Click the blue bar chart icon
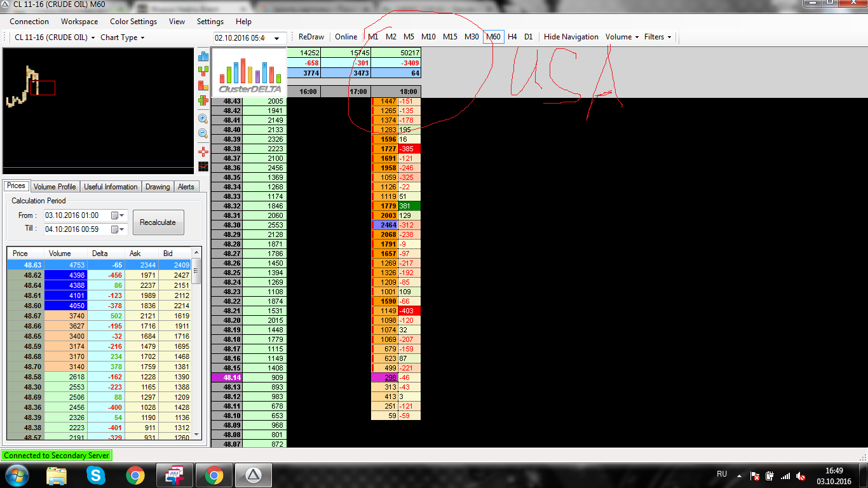Image resolution: width=868 pixels, height=488 pixels. tap(203, 56)
